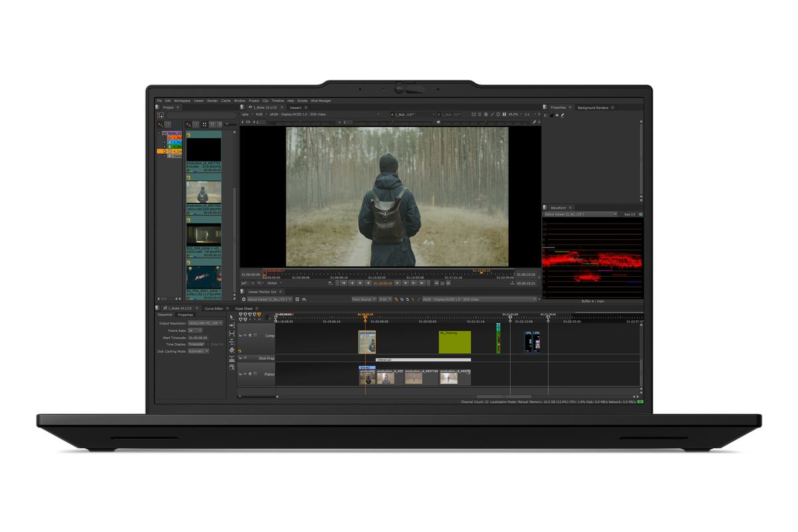Screen dimensions: 798x532
Task: Select the green PC_Training clip on timeline
Action: (455, 342)
